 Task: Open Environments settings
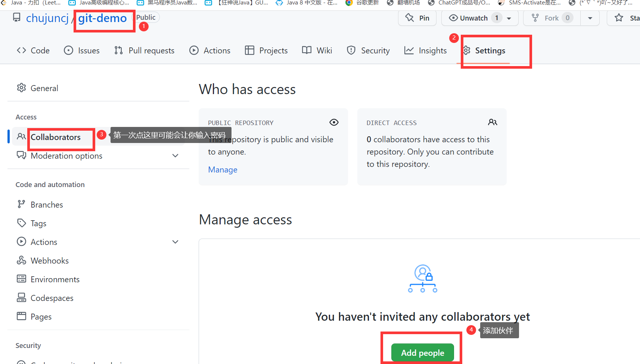tap(99, 279)
